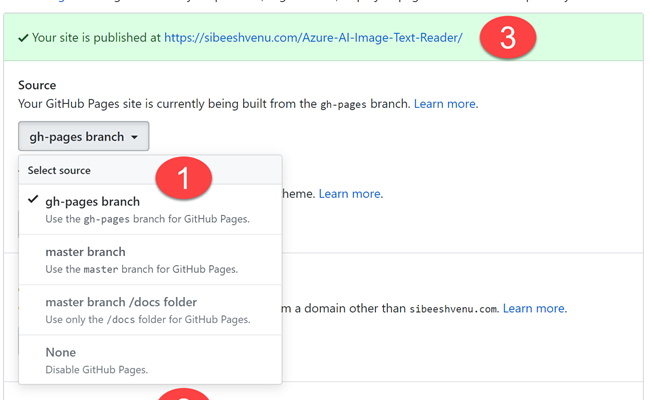The width and height of the screenshot is (650, 400).
Task: Select None to disable GitHub Pages
Action: 150,360
